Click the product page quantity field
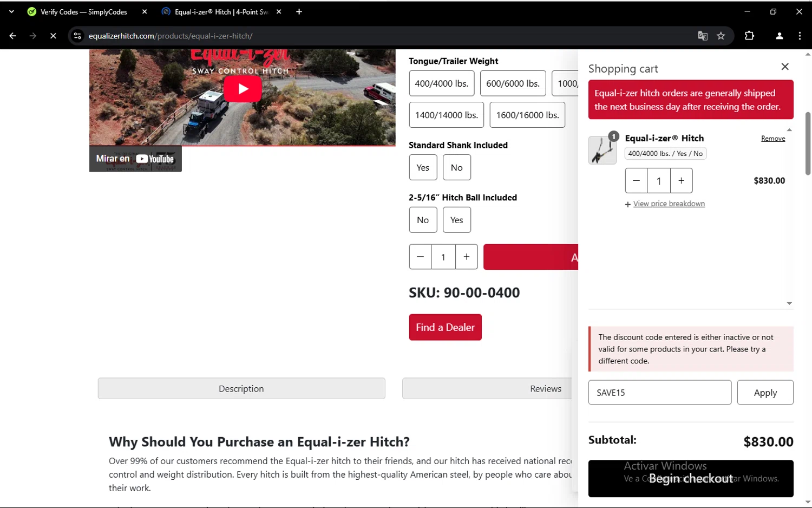Viewport: 812px width, 508px height. click(x=443, y=257)
